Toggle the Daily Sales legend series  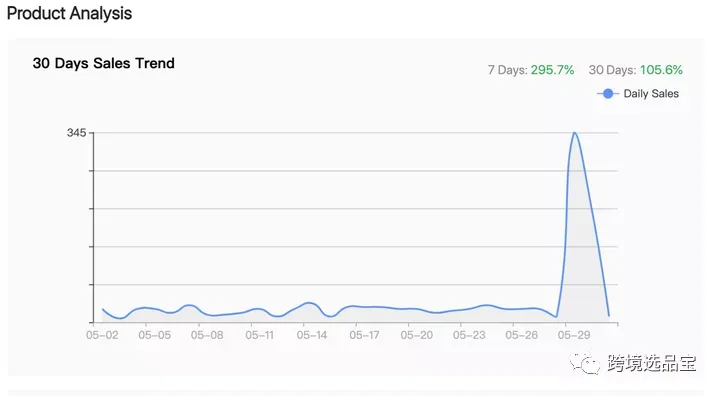pyautogui.click(x=638, y=94)
